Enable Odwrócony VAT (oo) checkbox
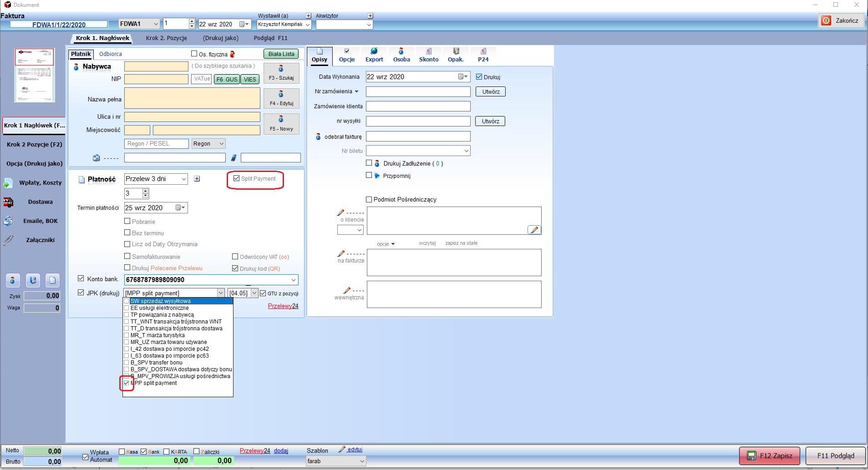 (x=235, y=257)
